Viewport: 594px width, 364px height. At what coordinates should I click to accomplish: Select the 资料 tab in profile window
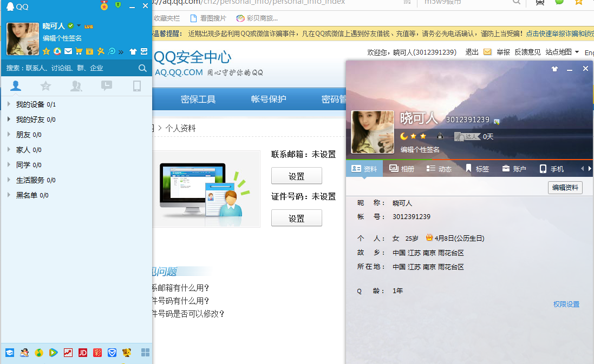(x=364, y=169)
